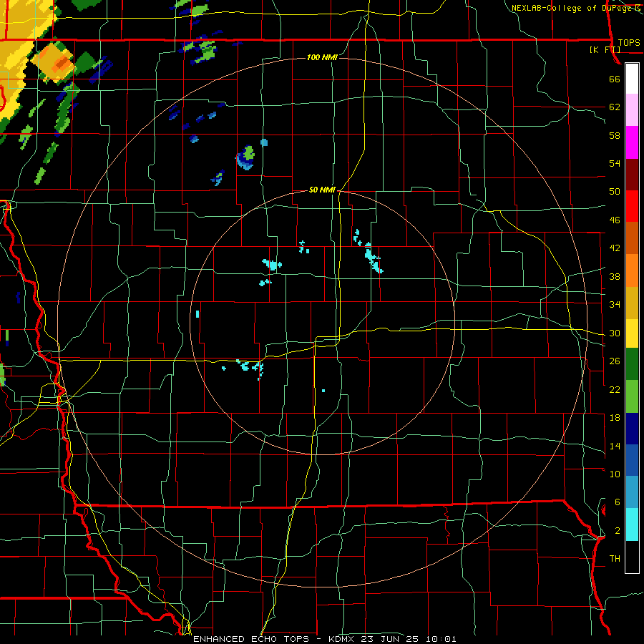Click the 50 NMI range ring label

click(x=323, y=190)
